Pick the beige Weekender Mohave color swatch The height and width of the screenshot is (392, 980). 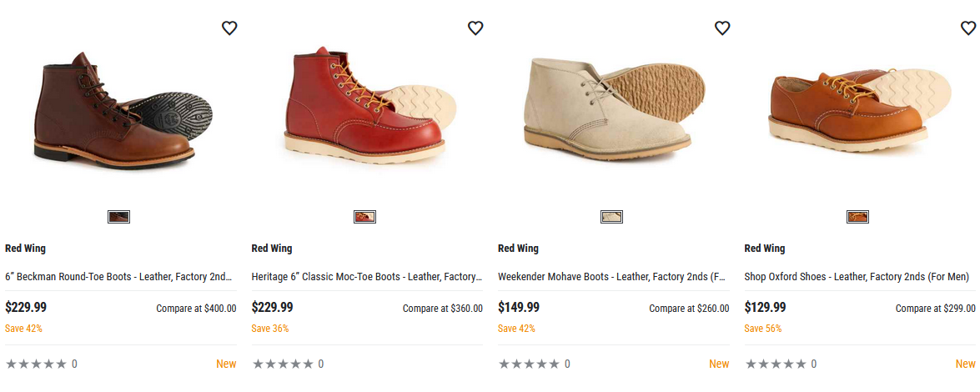pyautogui.click(x=611, y=217)
